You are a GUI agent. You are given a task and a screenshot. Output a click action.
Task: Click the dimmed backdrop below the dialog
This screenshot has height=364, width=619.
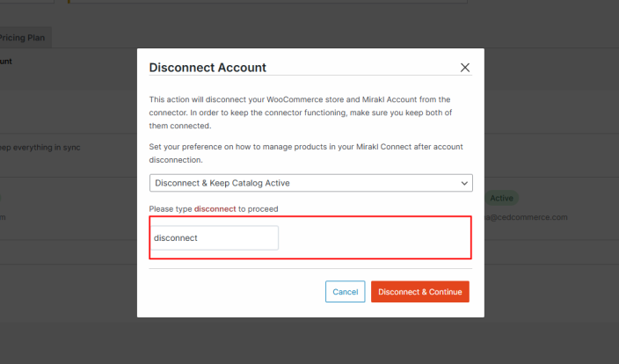pos(309,343)
